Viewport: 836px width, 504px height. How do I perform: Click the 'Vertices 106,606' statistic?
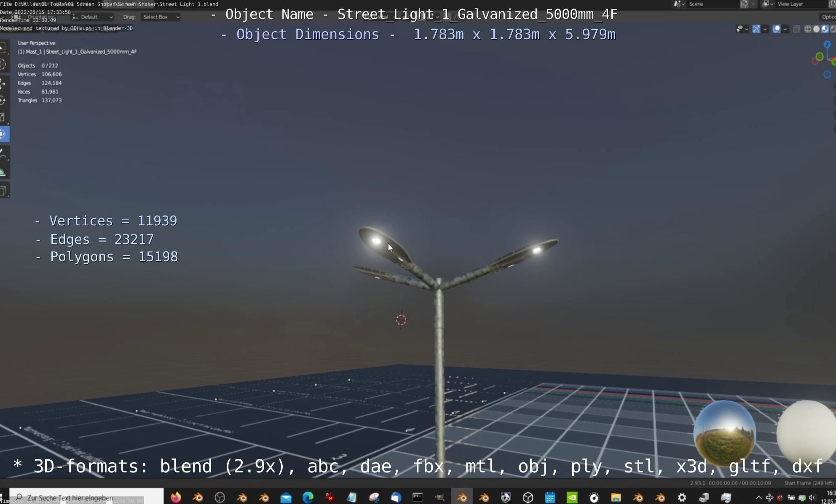click(40, 74)
